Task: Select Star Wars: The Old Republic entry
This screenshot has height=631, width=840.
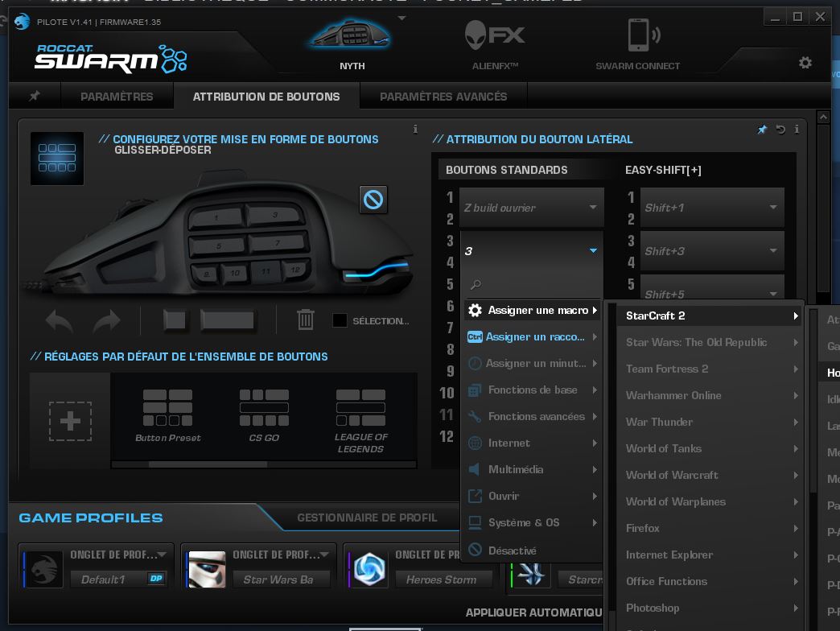Action: [x=710, y=342]
